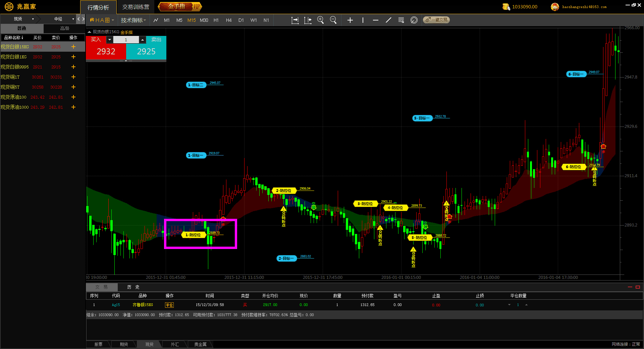This screenshot has width=644, height=349.
Task: Increase lot quantity with up arrow
Action: point(143,40)
